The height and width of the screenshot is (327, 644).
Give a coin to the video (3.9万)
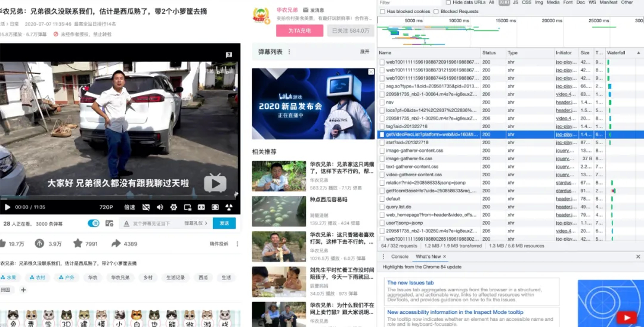coord(39,243)
